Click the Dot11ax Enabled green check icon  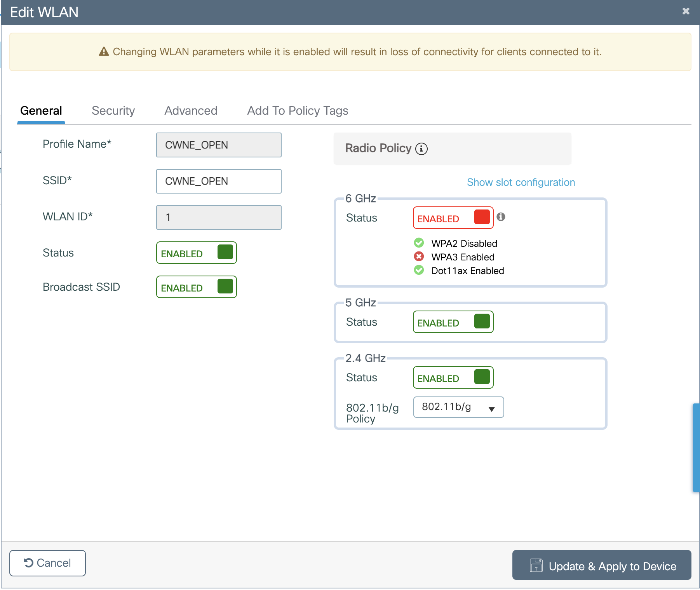click(419, 270)
